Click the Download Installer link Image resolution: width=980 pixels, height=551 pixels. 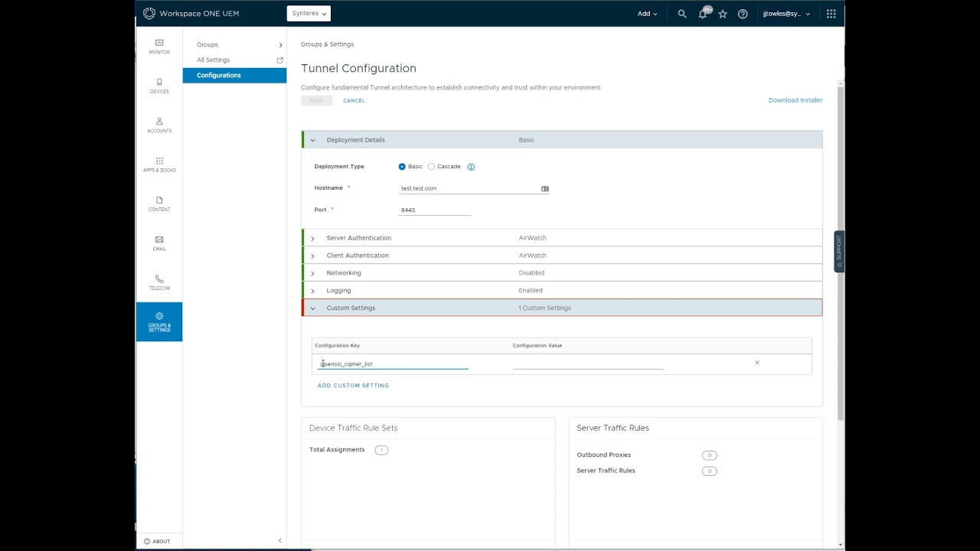795,100
